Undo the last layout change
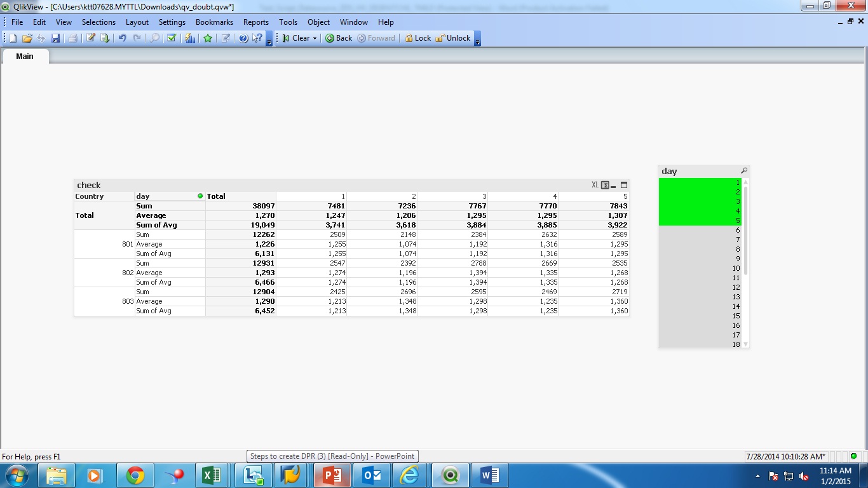This screenshot has width=868, height=488. pyautogui.click(x=122, y=38)
